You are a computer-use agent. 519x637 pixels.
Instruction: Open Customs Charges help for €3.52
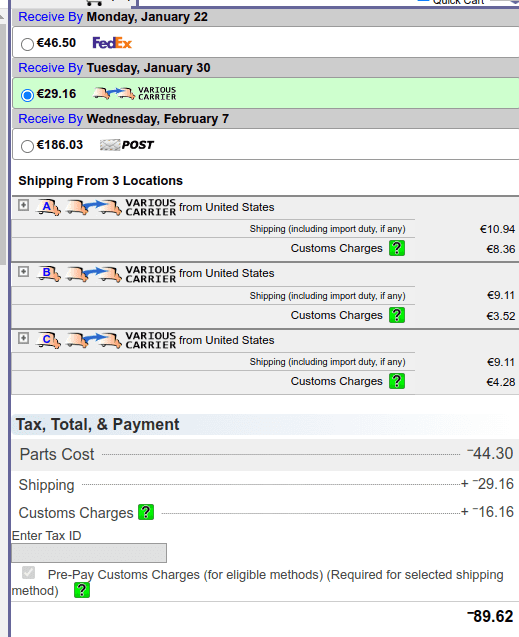(397, 315)
